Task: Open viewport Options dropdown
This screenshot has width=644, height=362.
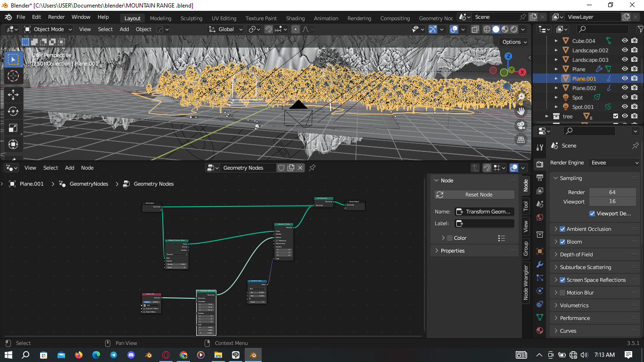Action: [x=514, y=42]
